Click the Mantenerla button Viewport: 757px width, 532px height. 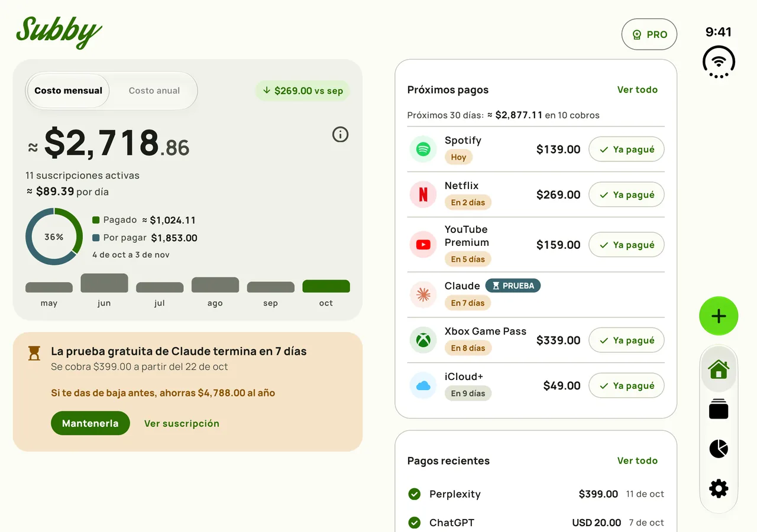pos(90,423)
